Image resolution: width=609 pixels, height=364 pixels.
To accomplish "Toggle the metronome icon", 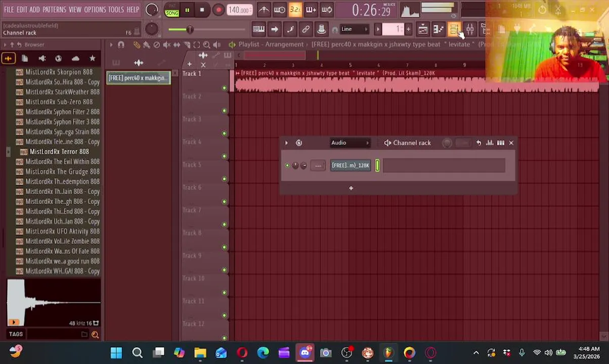I will pyautogui.click(x=264, y=10).
